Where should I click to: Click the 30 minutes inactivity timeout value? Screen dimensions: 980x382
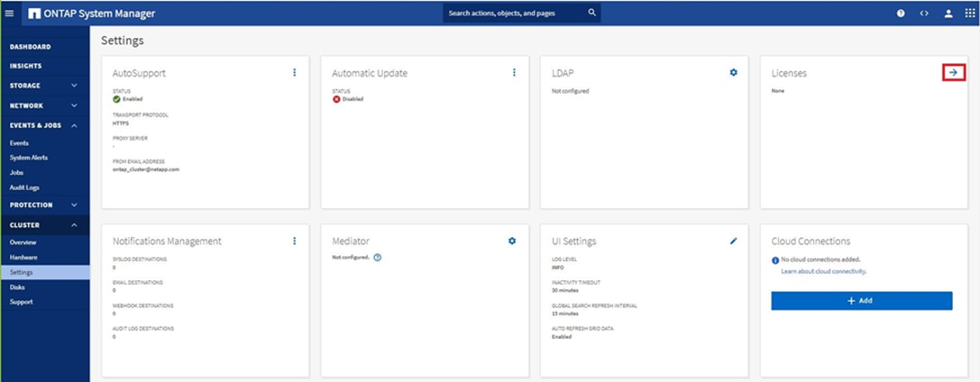[x=565, y=290]
